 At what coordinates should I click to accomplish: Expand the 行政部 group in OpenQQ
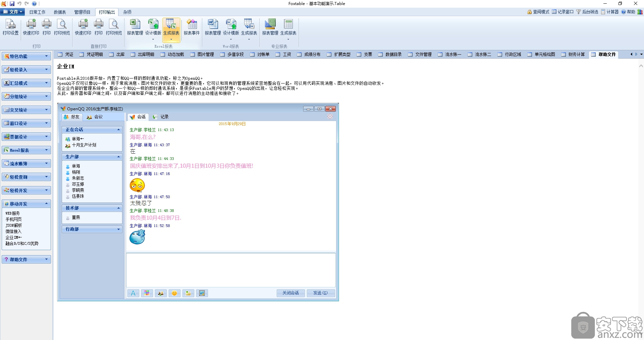click(92, 229)
